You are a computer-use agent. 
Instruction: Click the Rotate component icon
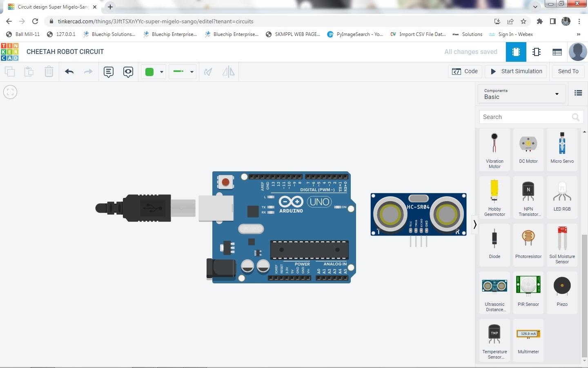point(208,72)
